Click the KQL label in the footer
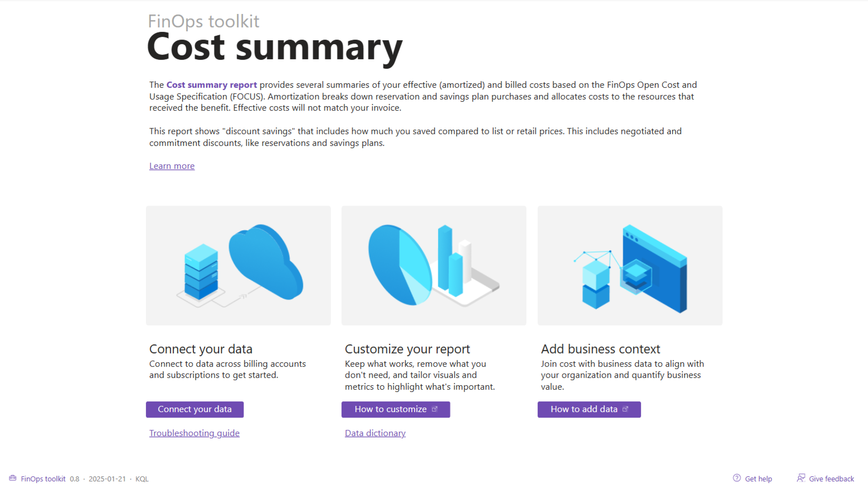 pos(142,479)
